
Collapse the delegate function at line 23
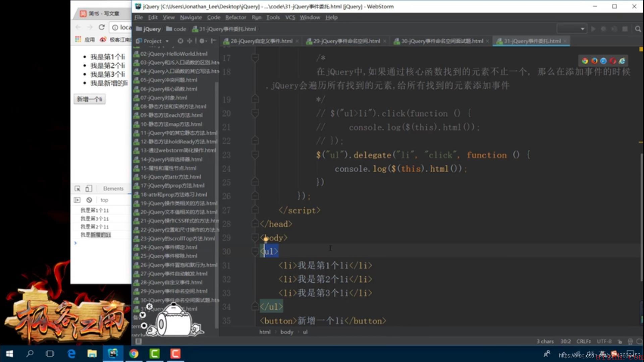pyautogui.click(x=255, y=155)
